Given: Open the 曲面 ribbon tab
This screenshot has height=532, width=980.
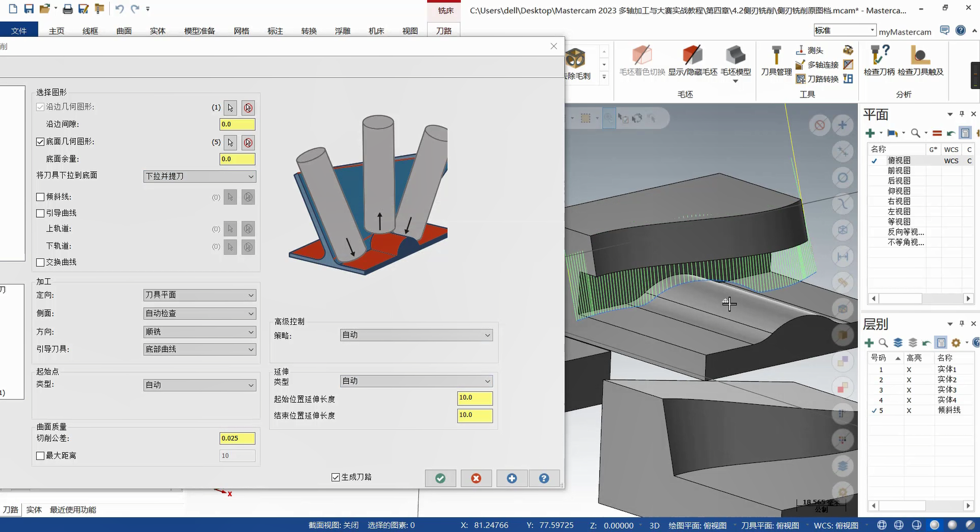Looking at the screenshot, I should tap(124, 31).
